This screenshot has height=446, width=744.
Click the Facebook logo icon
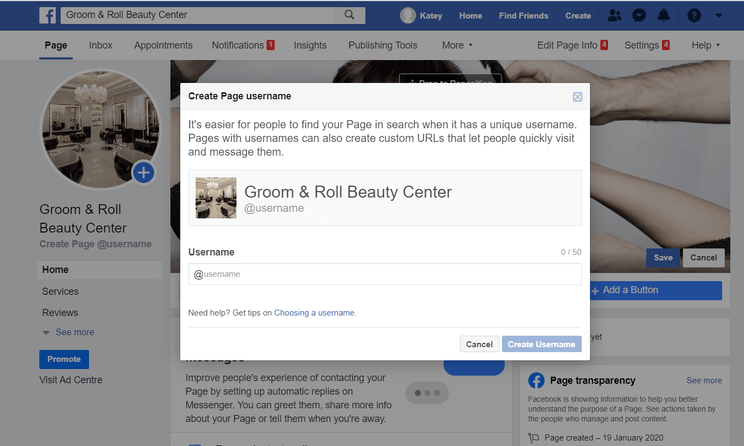[x=47, y=15]
